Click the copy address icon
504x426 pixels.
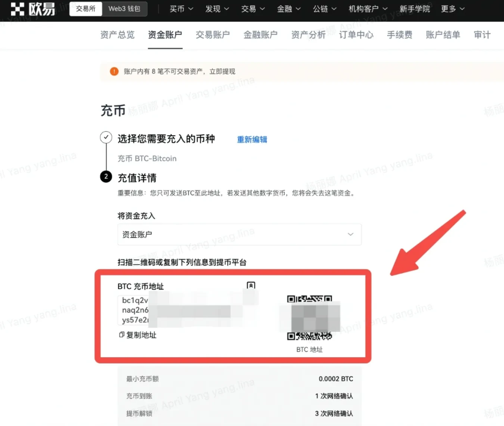click(x=121, y=335)
